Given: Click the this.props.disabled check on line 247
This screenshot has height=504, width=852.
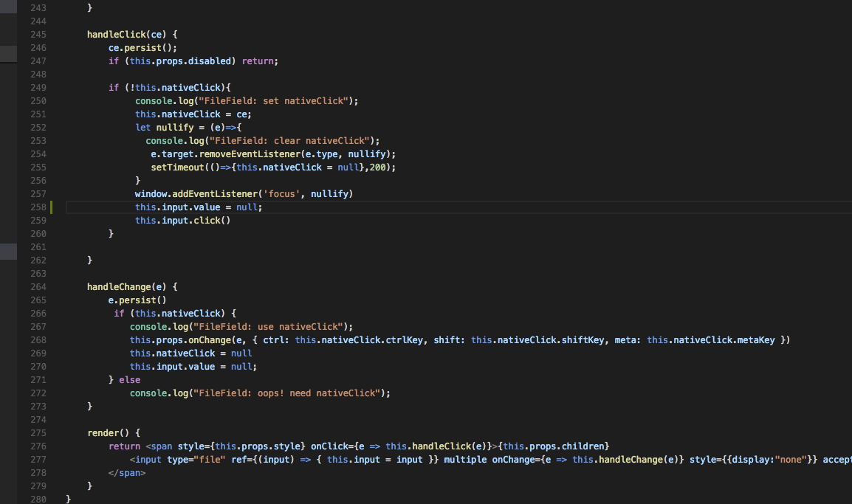Looking at the screenshot, I should pos(181,61).
